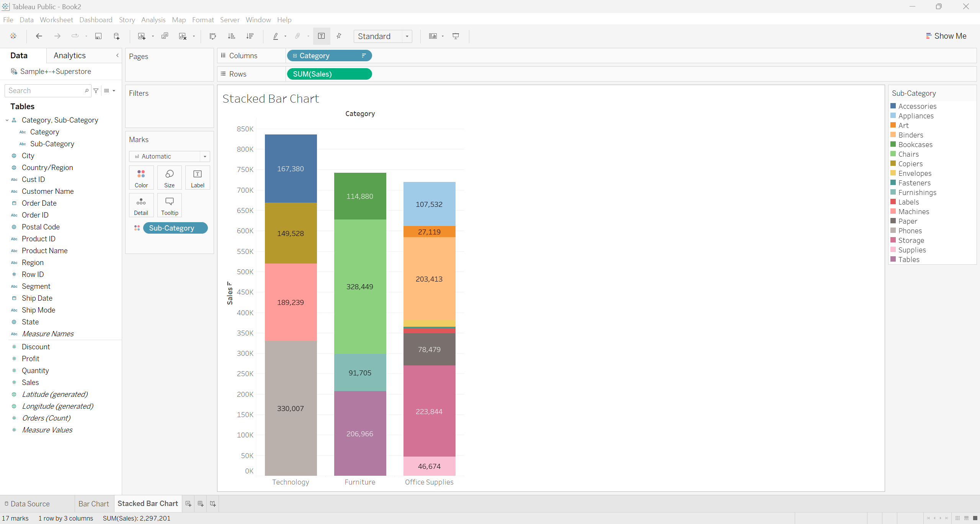This screenshot has height=524, width=980.
Task: Toggle the Show Me panel
Action: [x=946, y=36]
